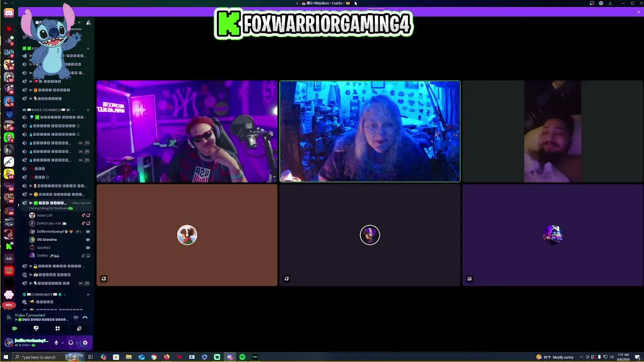Open weather widget showing 95°F Mostly sunny
Screen dimensions: 644x362
(x=555, y=357)
